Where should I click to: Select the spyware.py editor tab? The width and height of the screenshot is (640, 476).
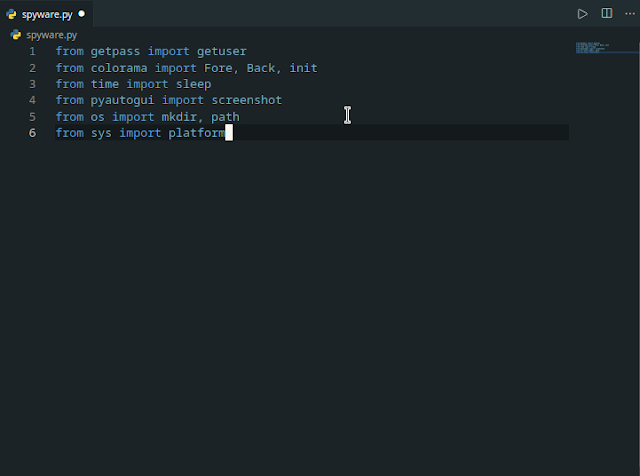click(46, 14)
